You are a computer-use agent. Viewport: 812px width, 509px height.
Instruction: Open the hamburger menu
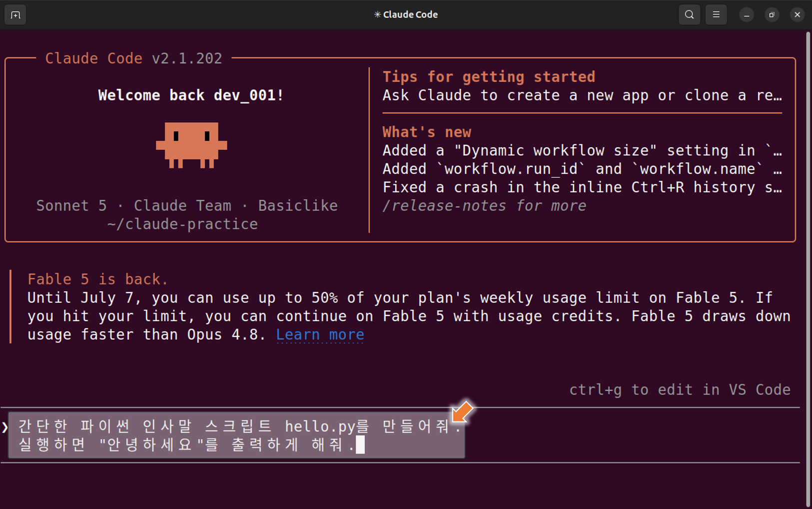point(716,15)
